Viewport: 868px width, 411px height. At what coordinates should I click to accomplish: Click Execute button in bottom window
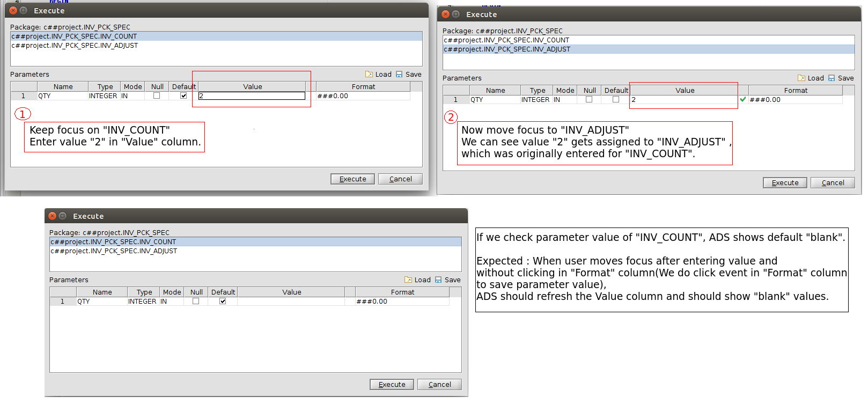pyautogui.click(x=392, y=384)
